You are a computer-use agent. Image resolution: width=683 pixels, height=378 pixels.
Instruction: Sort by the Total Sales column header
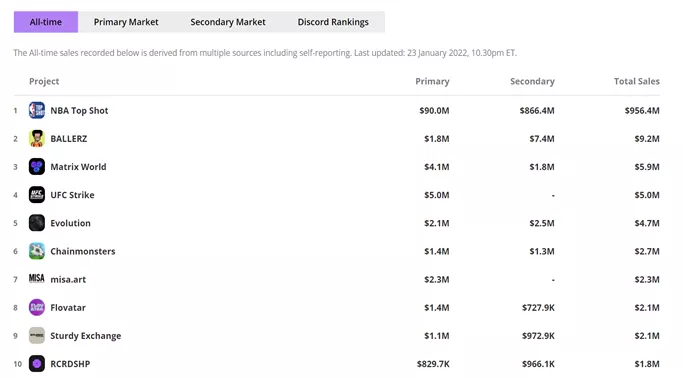pos(636,81)
